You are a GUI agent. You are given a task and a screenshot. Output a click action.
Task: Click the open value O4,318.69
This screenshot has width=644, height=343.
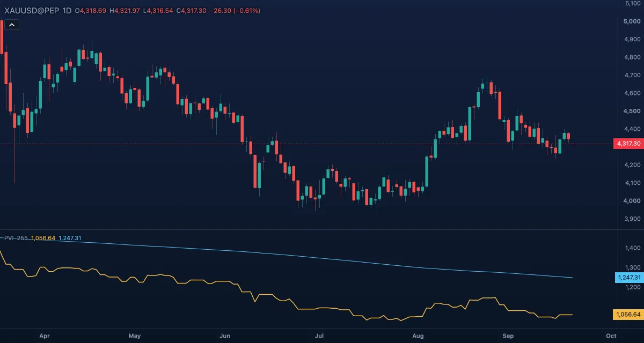(91, 10)
